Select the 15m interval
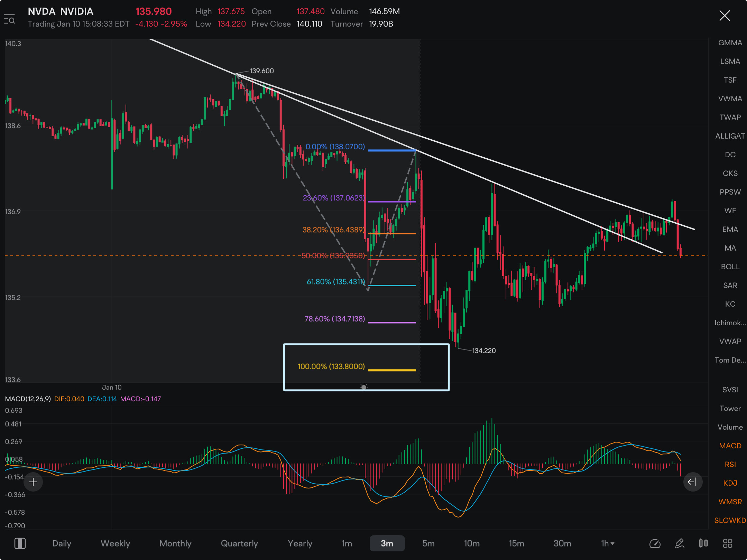747x560 pixels. point(516,543)
